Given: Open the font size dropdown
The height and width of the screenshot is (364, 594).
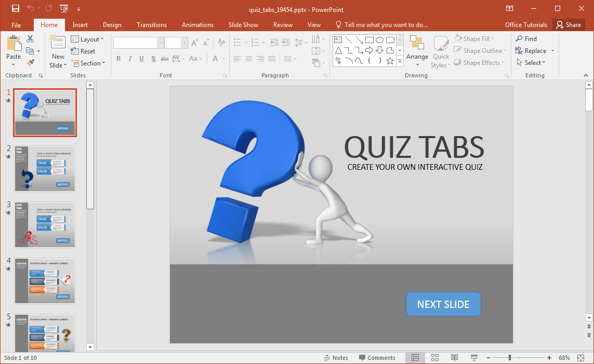Looking at the screenshot, I should [184, 42].
